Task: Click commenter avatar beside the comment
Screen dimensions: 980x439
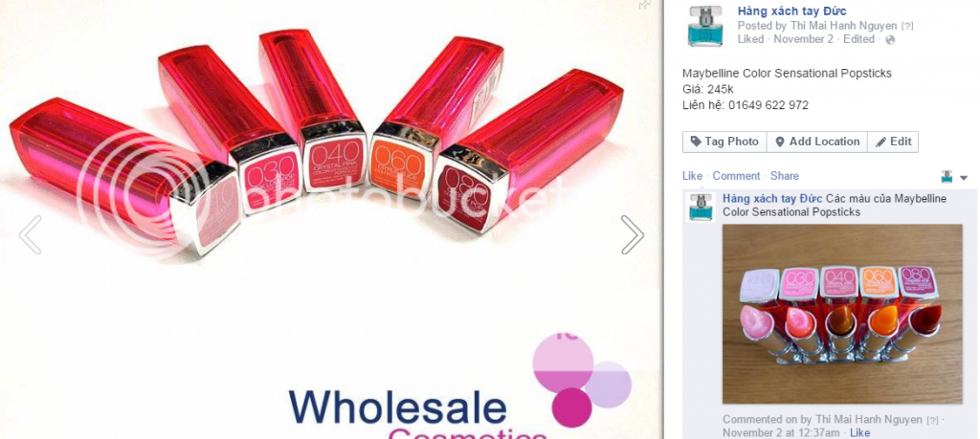Action: pyautogui.click(x=701, y=207)
